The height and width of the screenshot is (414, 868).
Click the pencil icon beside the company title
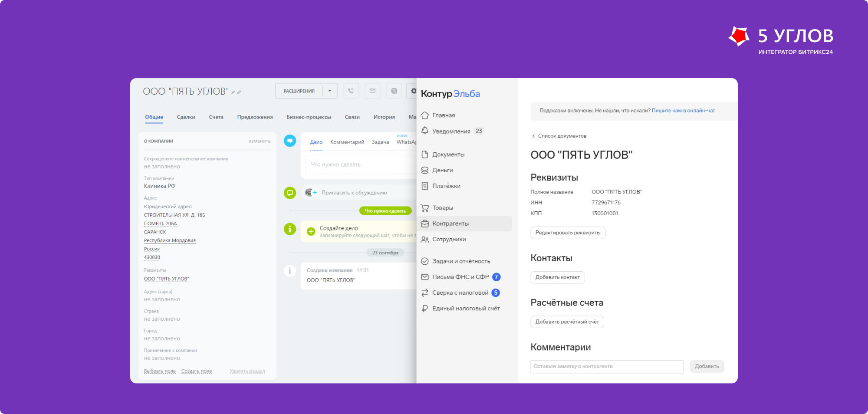point(233,92)
